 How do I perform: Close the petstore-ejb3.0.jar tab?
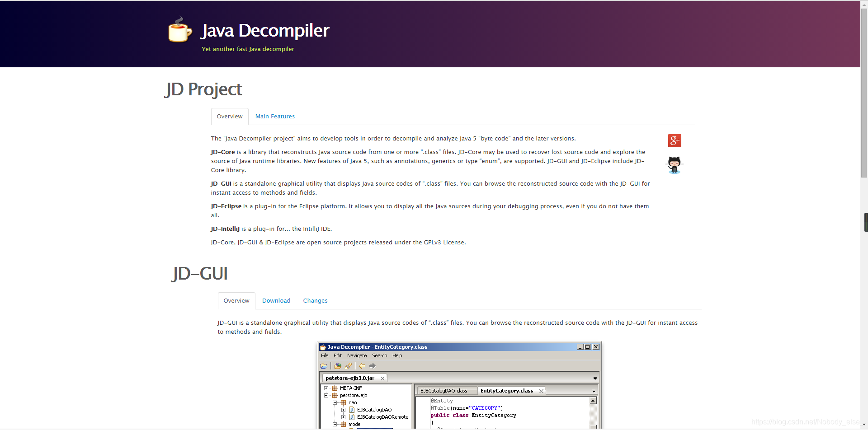coord(382,379)
